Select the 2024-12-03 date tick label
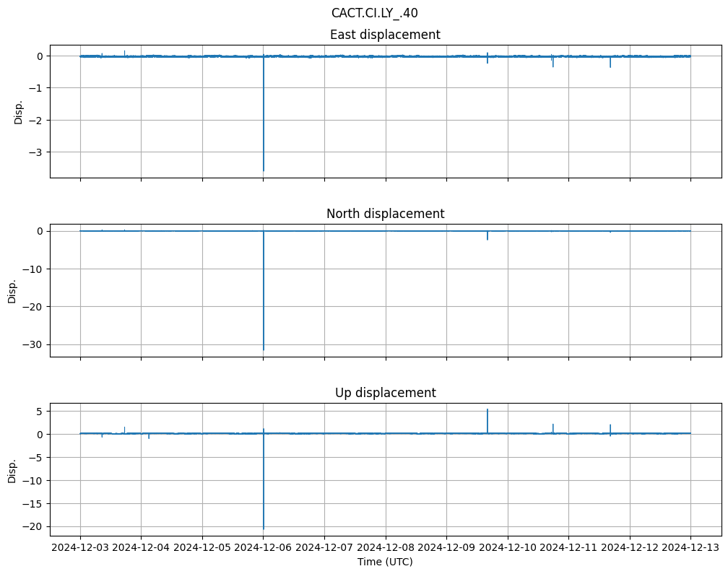Screen dimensions: 728x574 [x=80, y=547]
